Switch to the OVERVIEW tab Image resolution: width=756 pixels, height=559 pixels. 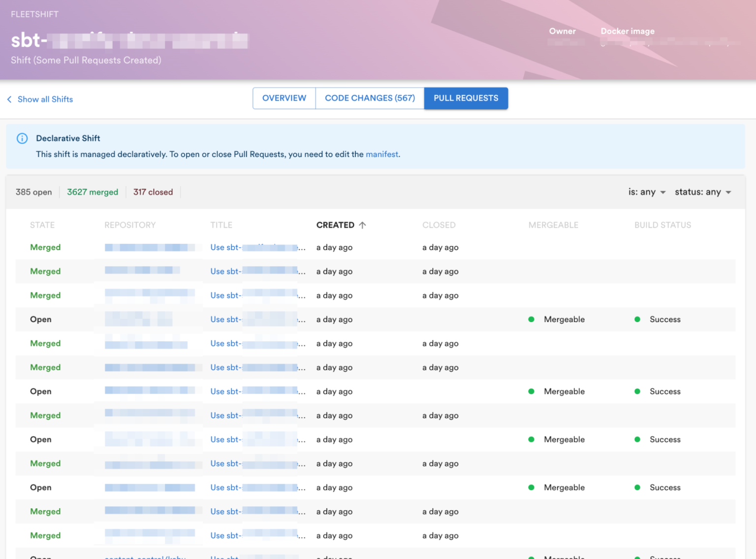(x=284, y=98)
